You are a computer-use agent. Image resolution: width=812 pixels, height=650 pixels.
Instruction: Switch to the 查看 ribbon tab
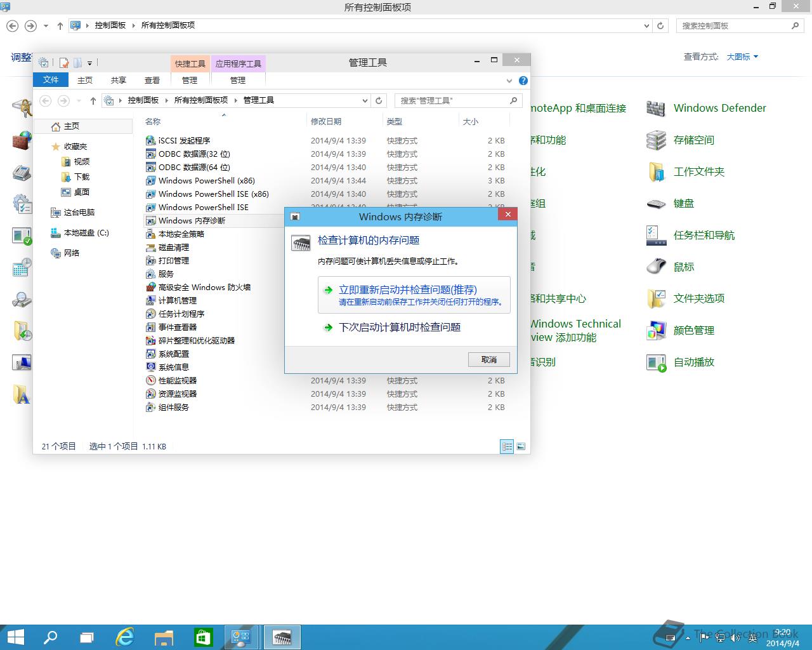tap(152, 81)
